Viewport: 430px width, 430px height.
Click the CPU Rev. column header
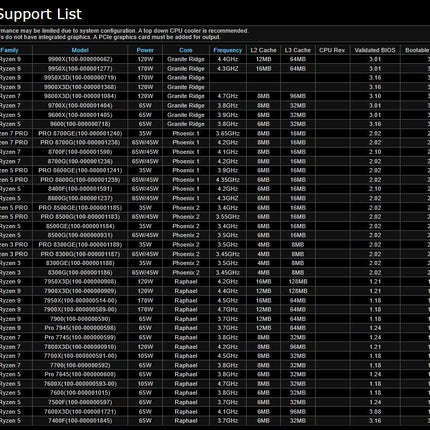[x=332, y=50]
